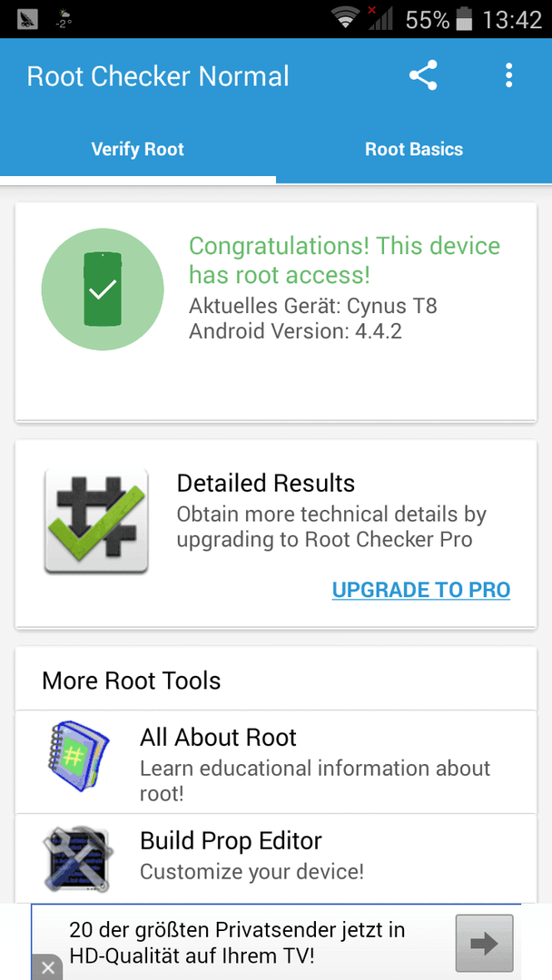The width and height of the screenshot is (552, 980).
Task: Select the Verify Root tab
Action: click(137, 150)
